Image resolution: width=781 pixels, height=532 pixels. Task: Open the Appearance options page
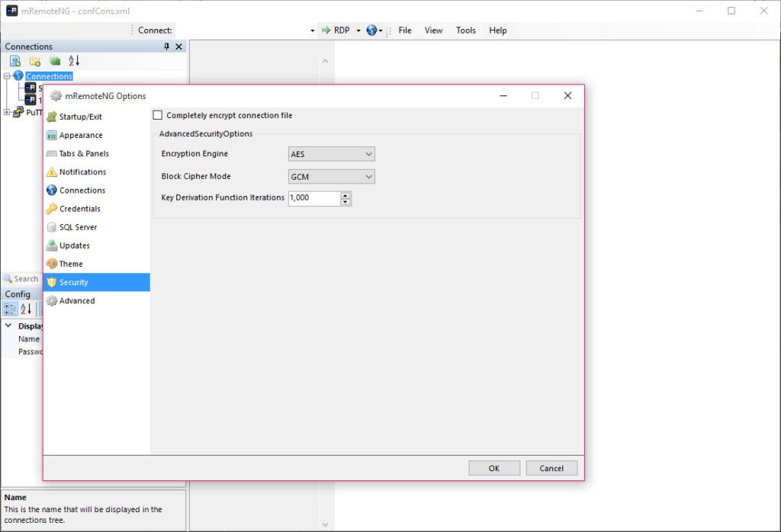97,136
